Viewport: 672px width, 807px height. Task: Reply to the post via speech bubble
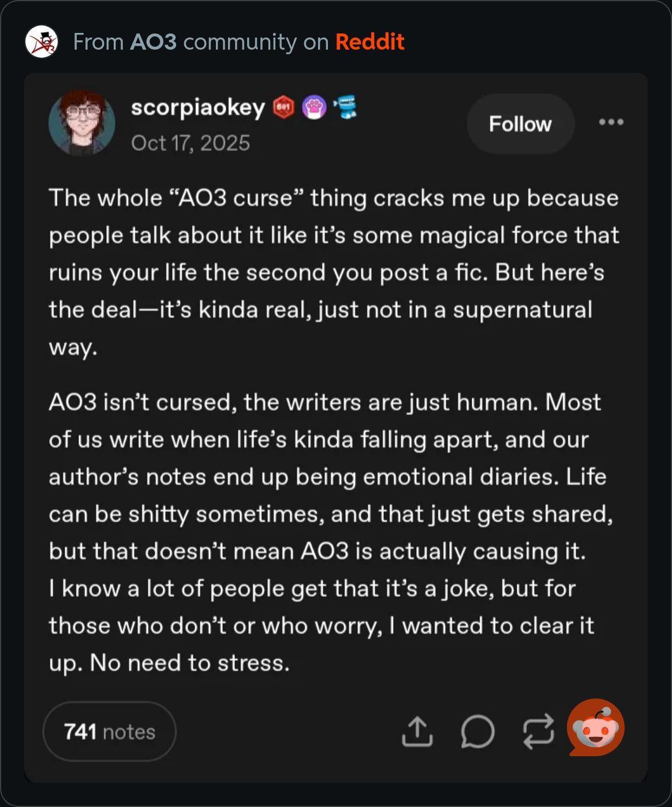tap(477, 731)
